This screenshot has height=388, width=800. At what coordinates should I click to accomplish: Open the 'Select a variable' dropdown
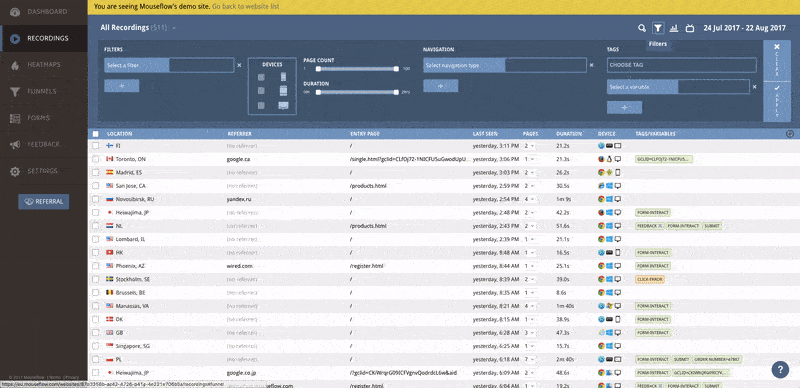point(678,87)
